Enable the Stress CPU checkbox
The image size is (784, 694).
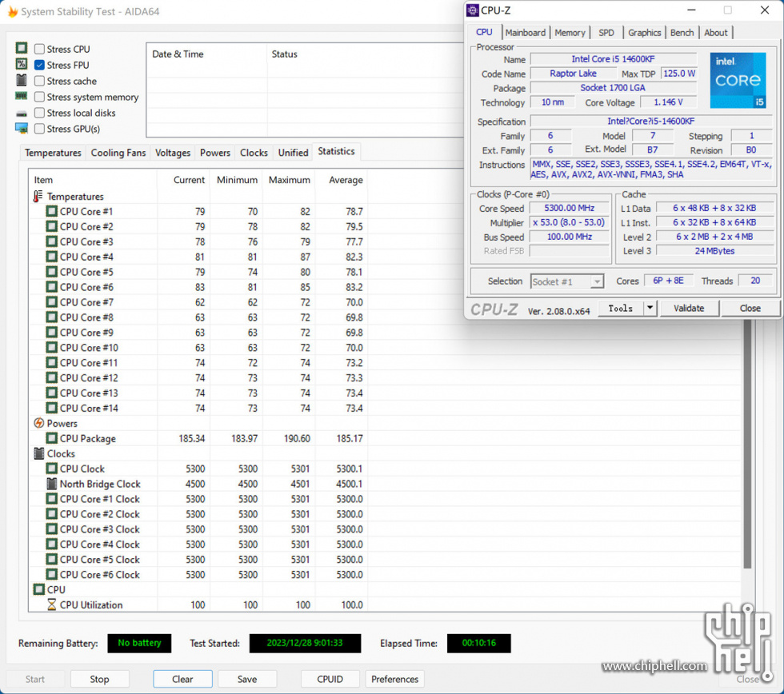(39, 49)
